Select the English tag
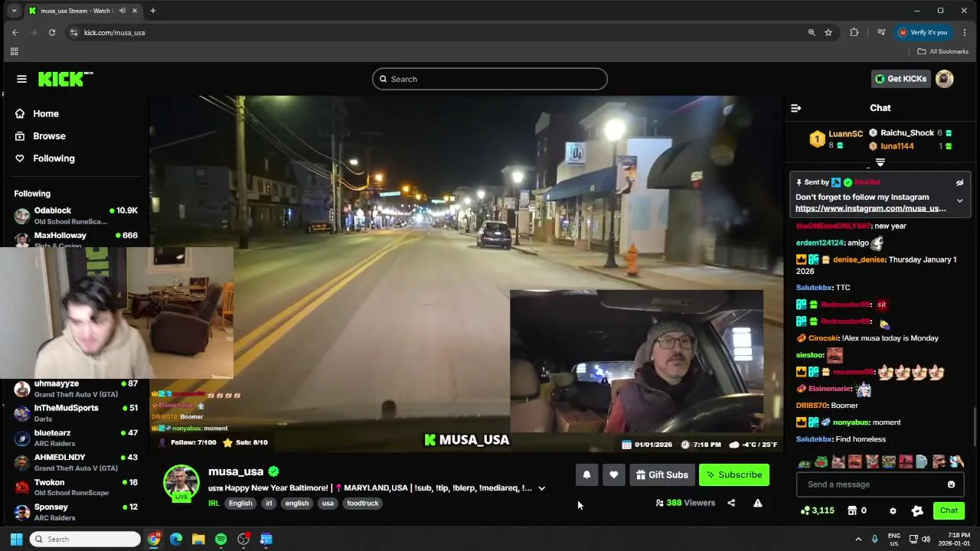This screenshot has width=980, height=551. [x=240, y=504]
